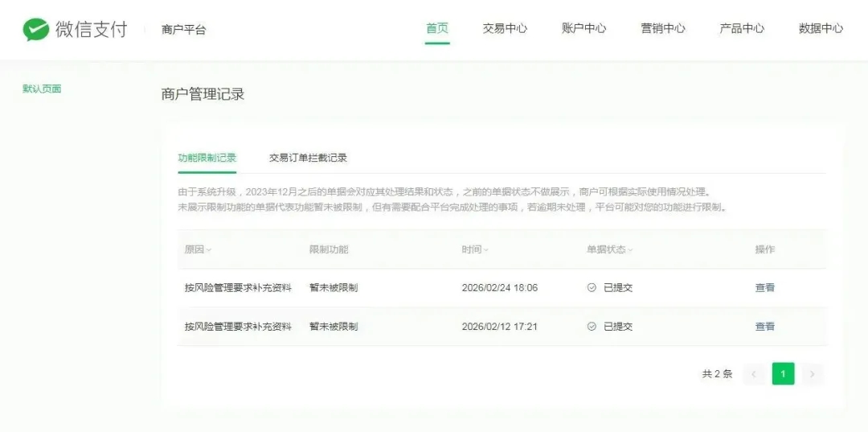Go to the previous page arrow
Screen dimensions: 868x432
coord(754,374)
